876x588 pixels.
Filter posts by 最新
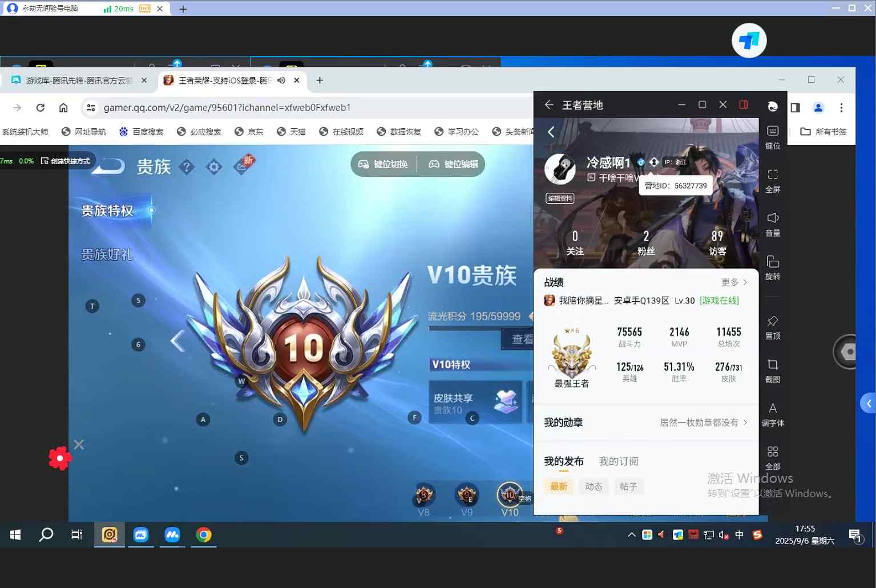click(x=559, y=486)
